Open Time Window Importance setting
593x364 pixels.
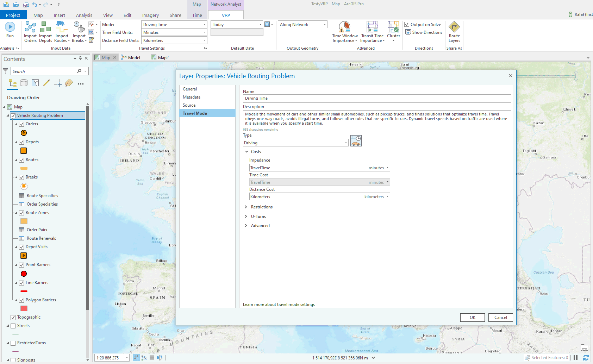pyautogui.click(x=345, y=32)
